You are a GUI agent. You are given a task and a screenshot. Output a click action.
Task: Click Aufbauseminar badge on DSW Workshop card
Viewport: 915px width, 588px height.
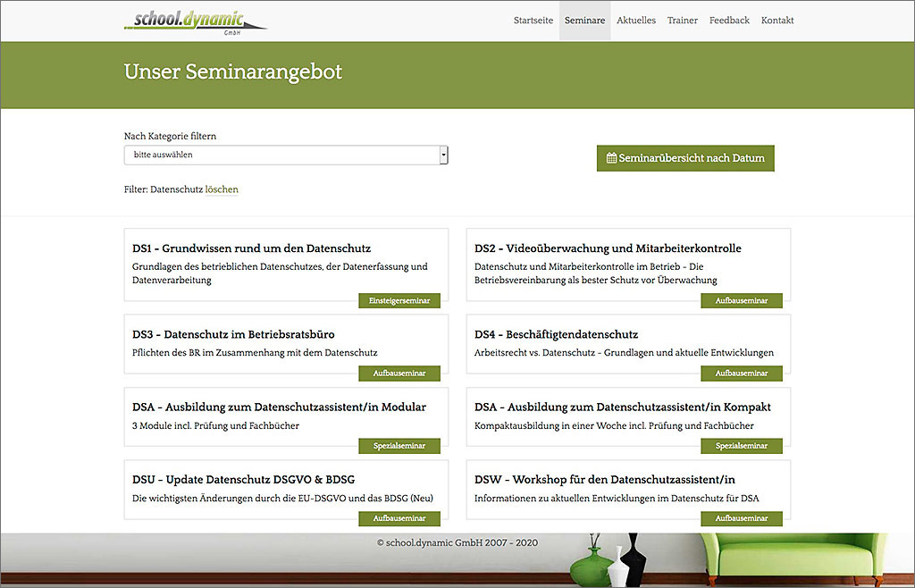(742, 518)
